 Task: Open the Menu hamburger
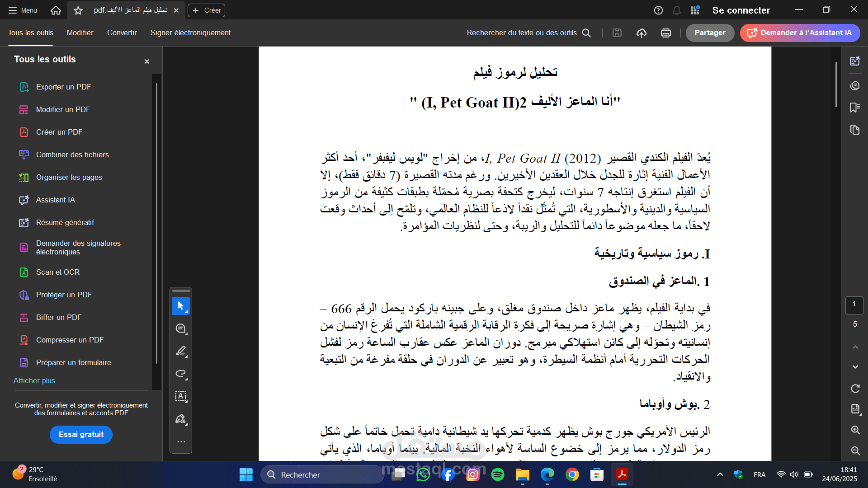(23, 10)
